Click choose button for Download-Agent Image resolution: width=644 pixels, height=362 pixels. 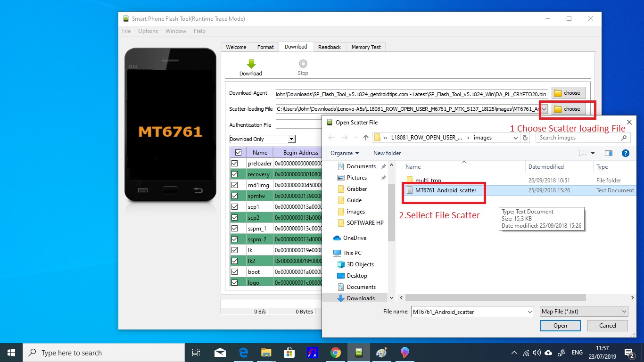point(569,93)
